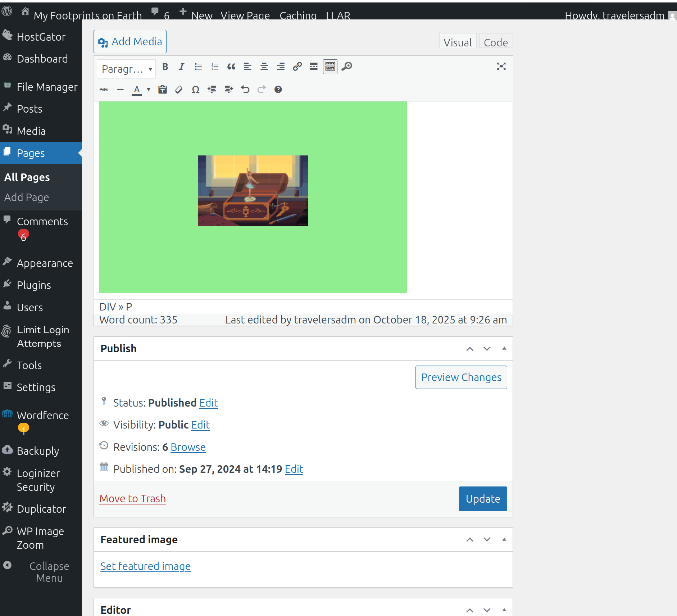Browse the page revisions
Image resolution: width=677 pixels, height=616 pixels.
(188, 447)
